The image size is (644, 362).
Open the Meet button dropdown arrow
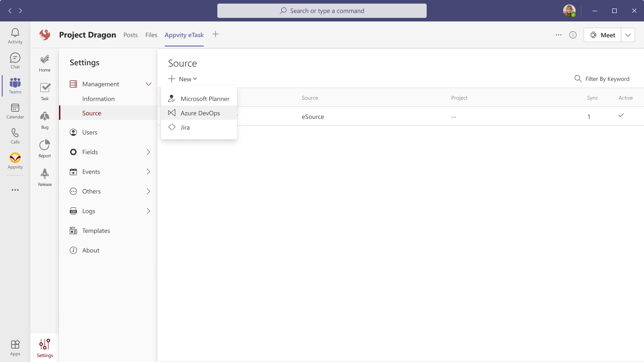click(x=628, y=35)
